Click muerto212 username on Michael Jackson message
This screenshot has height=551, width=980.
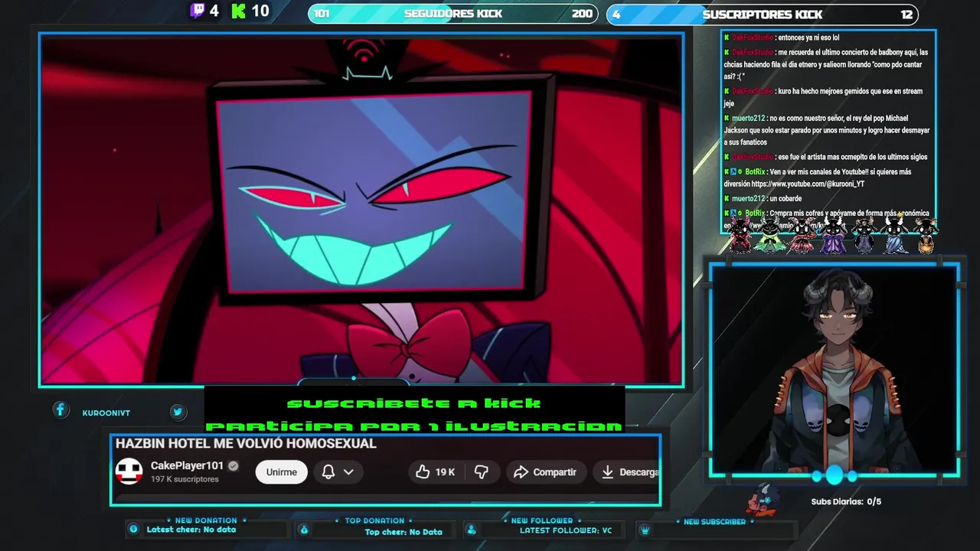pos(748,119)
